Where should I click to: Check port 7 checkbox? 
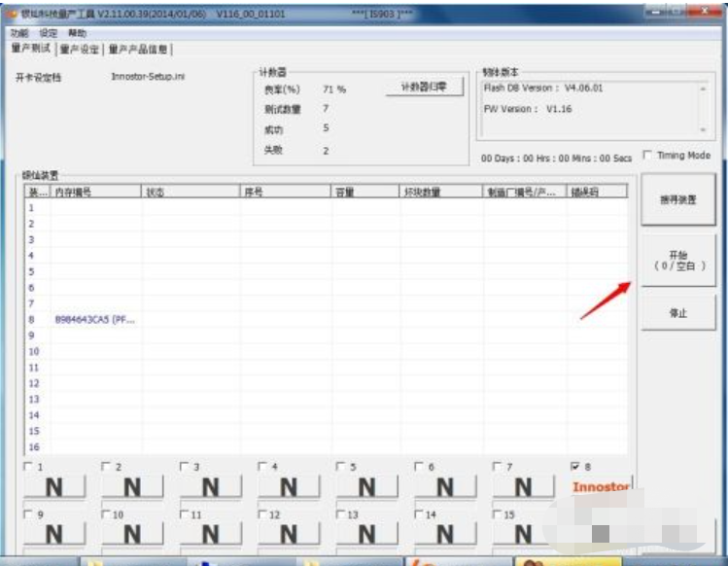498,467
